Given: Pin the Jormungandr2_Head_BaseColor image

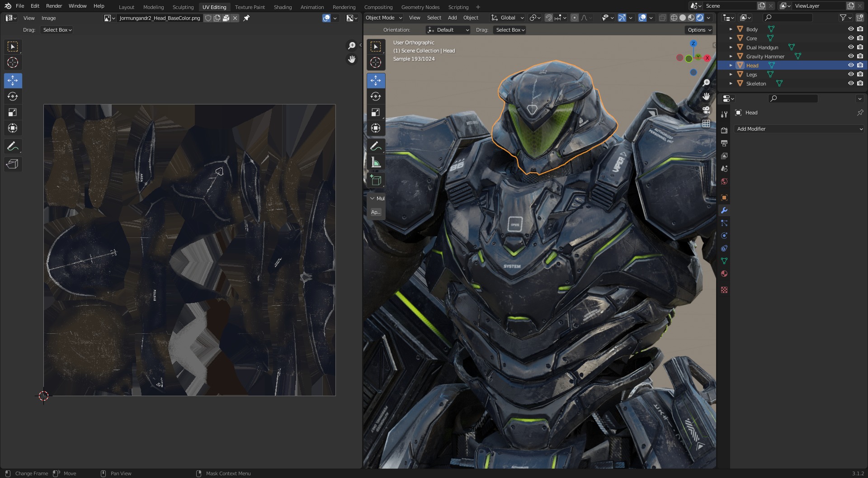Looking at the screenshot, I should [x=246, y=18].
